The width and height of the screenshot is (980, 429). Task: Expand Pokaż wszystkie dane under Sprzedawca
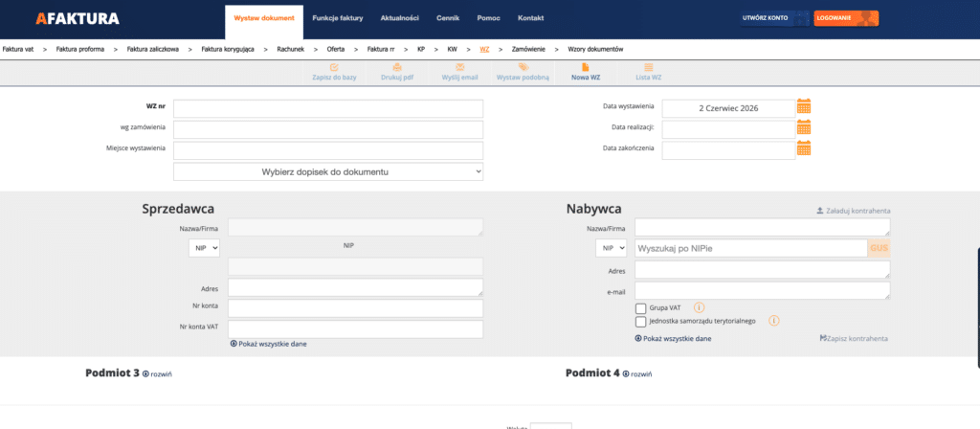tap(268, 344)
